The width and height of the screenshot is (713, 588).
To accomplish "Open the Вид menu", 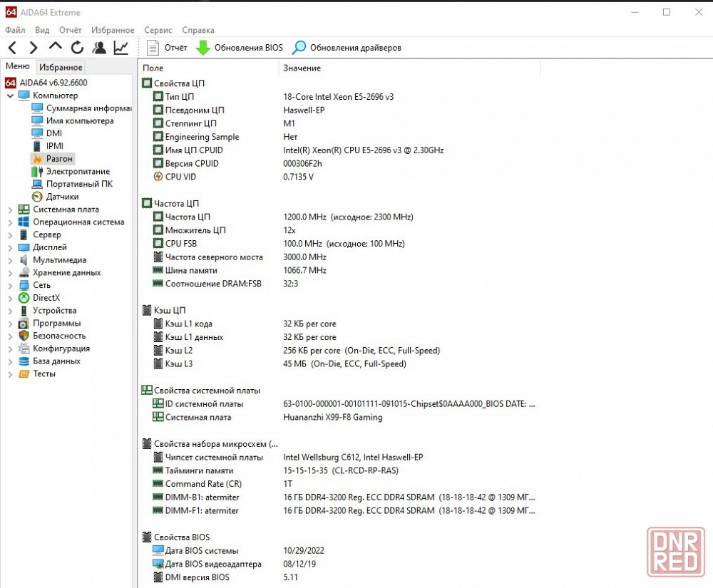I will (x=42, y=30).
